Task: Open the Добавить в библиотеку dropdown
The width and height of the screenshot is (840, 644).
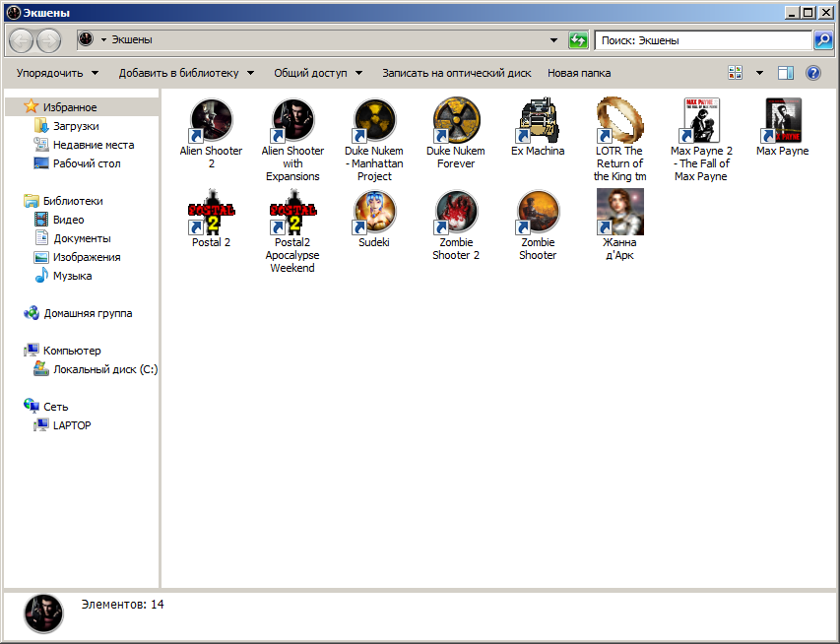Action: point(186,73)
